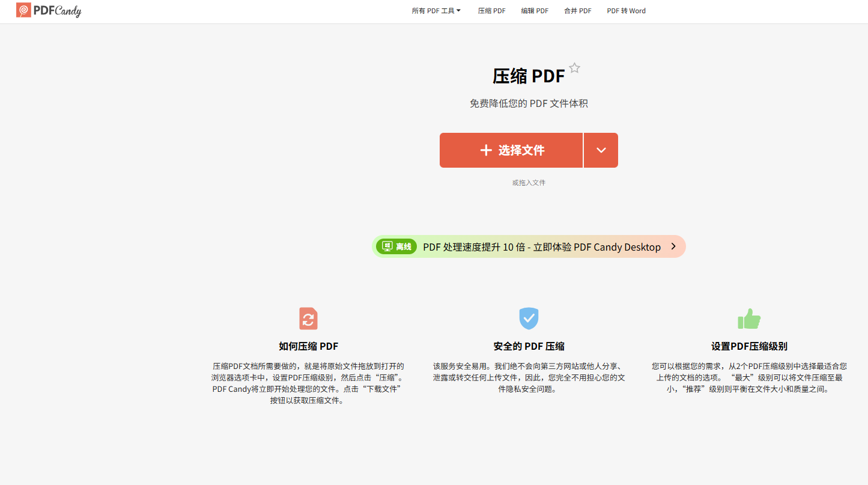The image size is (868, 485).
Task: Click the 选择文件 button
Action: tap(511, 150)
